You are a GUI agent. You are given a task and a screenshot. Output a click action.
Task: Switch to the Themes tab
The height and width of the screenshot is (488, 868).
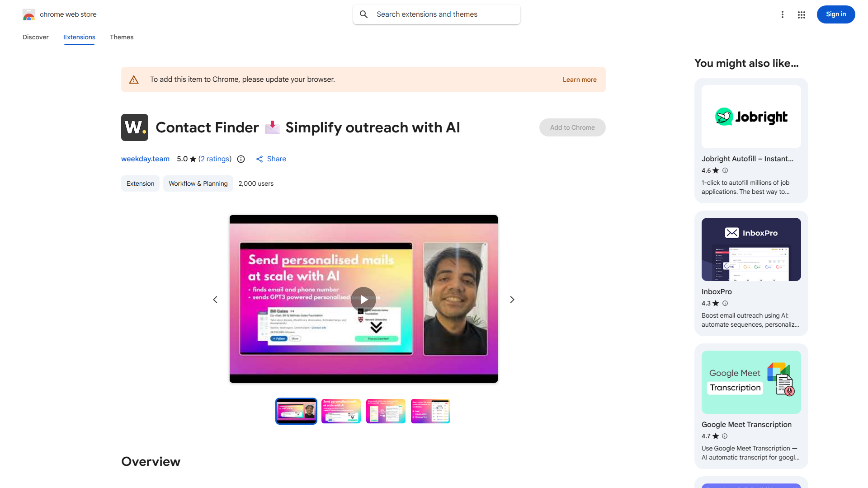[122, 37]
